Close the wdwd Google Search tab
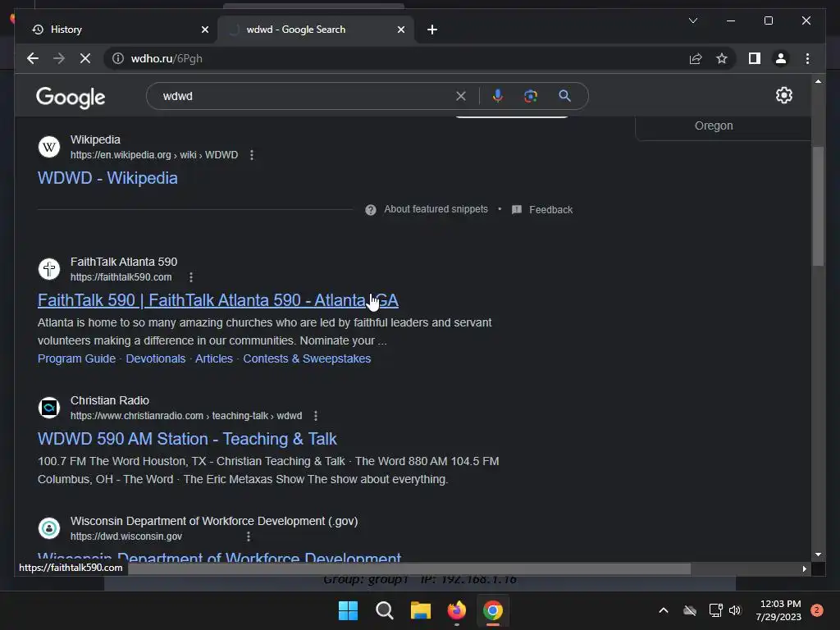 [x=400, y=30]
